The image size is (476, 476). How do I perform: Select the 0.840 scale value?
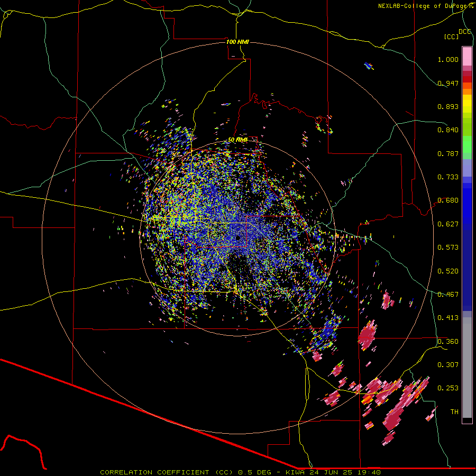[448, 130]
